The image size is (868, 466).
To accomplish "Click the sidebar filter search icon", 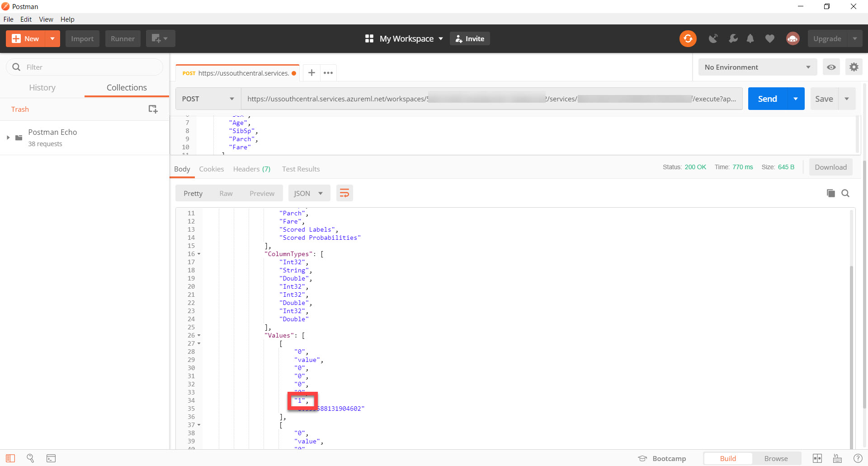I will [x=16, y=67].
